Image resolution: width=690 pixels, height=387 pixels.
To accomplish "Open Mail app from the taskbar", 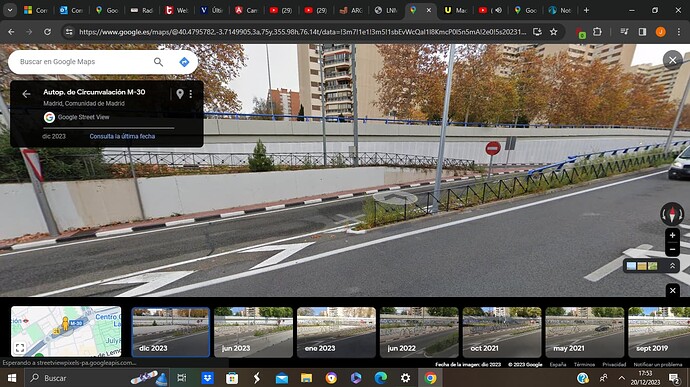I will pyautogui.click(x=282, y=378).
